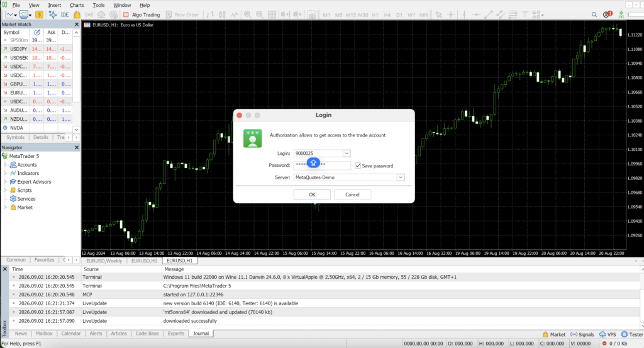Image resolution: width=644 pixels, height=348 pixels.
Task: Select the D1 timeframe button
Action: (399, 15)
